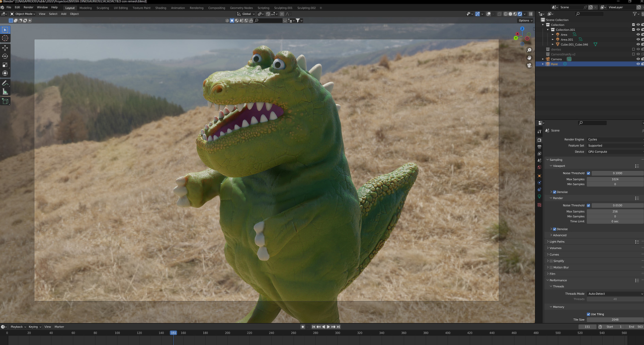Toggle Viewport Denoise checkbox
The width and height of the screenshot is (644, 345).
click(x=554, y=192)
